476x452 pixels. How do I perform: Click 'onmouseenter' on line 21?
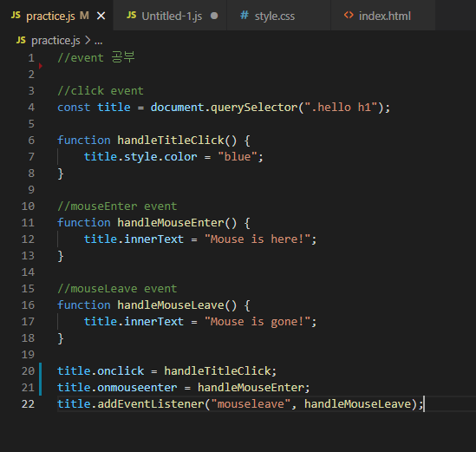137,387
